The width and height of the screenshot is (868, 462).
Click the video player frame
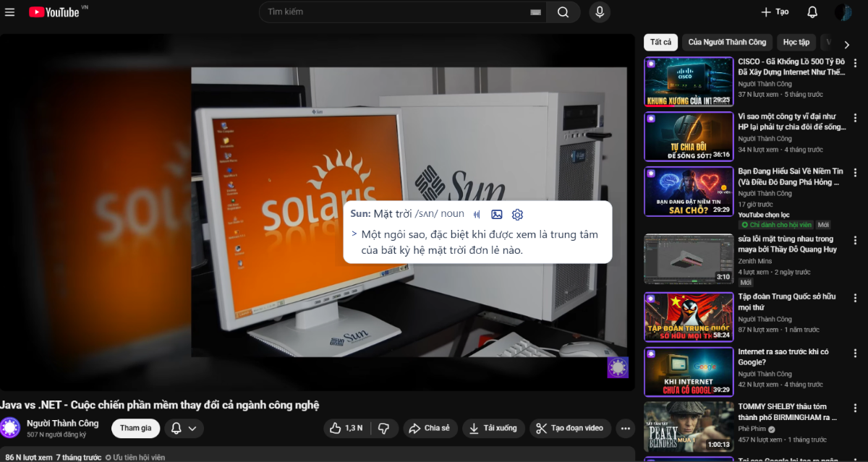pos(318,212)
